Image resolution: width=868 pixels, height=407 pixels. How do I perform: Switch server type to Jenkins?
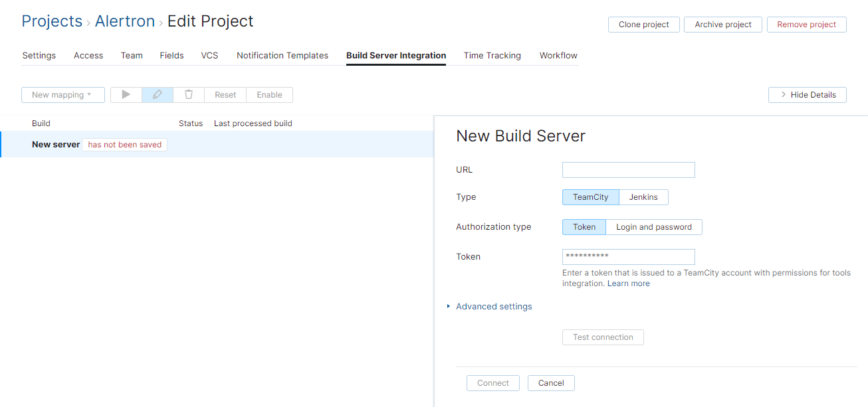tap(643, 197)
